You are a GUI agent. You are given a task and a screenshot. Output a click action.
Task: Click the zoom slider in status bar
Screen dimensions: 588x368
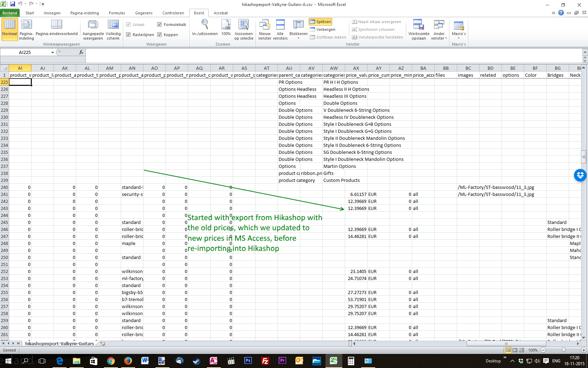click(x=563, y=350)
